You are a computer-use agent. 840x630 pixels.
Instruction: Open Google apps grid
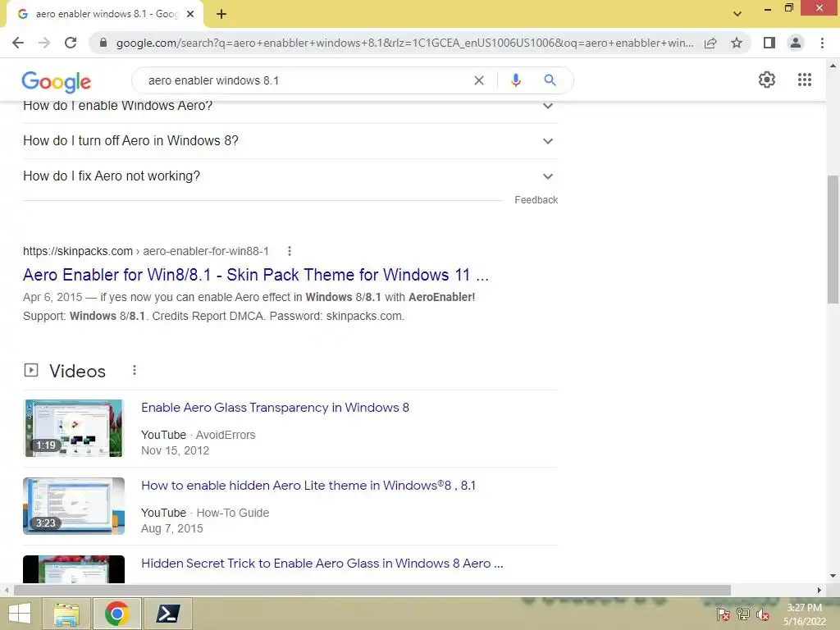click(804, 80)
